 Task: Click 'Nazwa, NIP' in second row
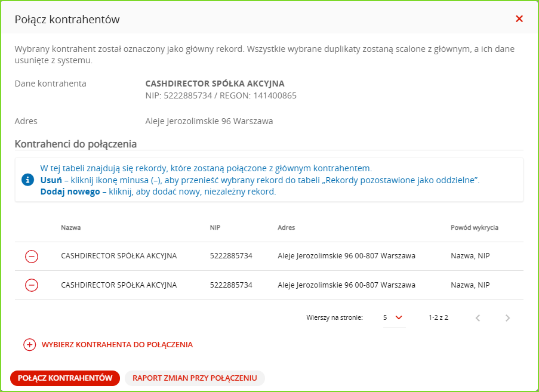(470, 285)
